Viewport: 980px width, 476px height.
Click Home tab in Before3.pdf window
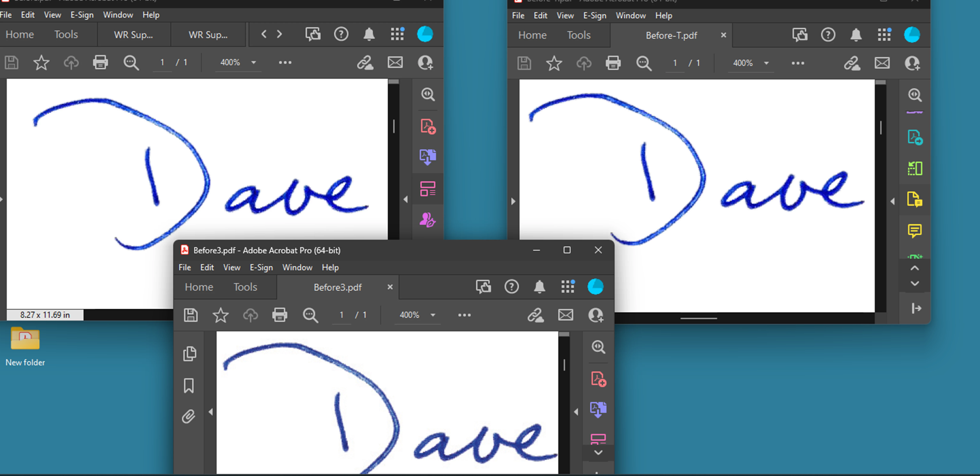(199, 287)
